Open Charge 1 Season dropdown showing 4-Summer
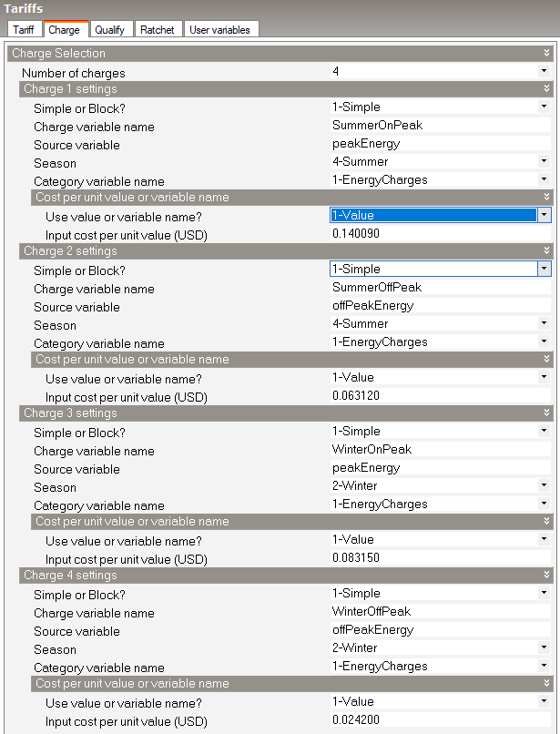Screen dimensions: 560x734 [545, 162]
